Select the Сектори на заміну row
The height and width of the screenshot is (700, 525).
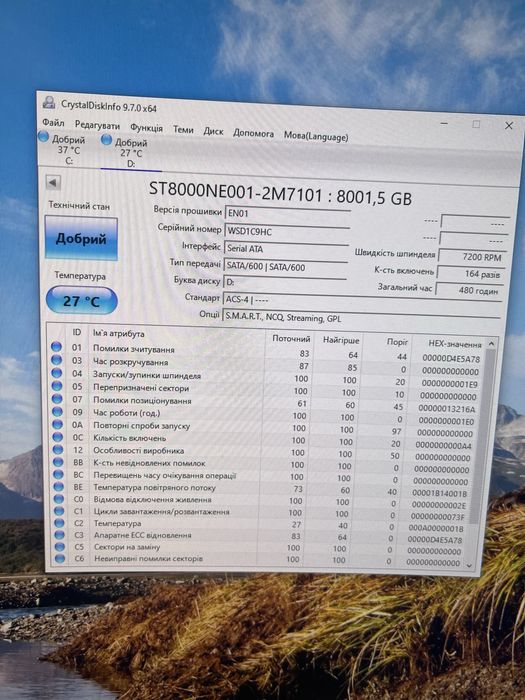click(x=260, y=548)
